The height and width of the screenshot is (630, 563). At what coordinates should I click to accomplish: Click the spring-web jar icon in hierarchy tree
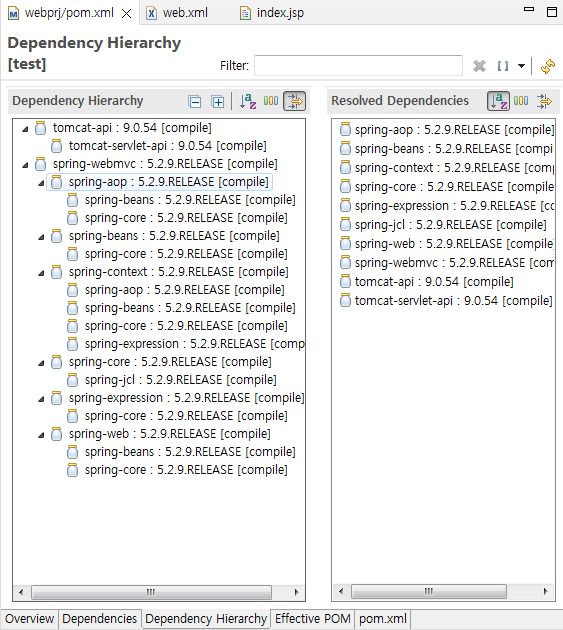point(56,434)
